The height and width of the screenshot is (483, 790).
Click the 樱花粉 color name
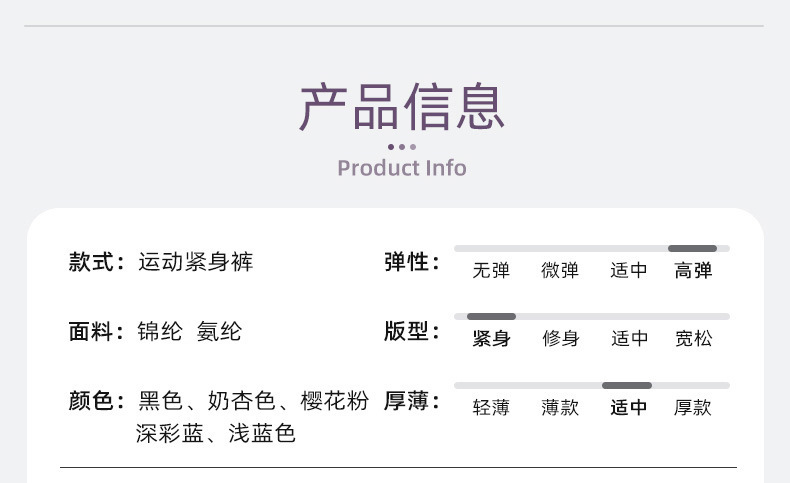[335, 401]
